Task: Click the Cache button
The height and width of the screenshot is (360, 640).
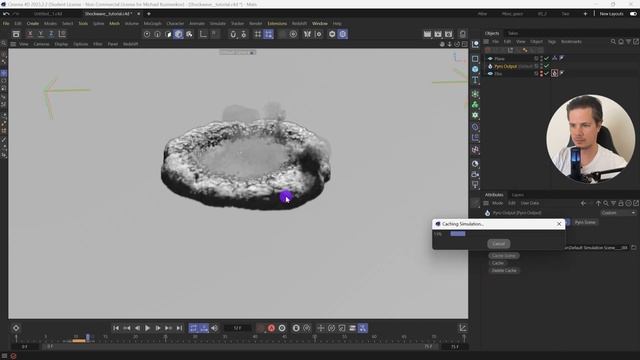Action: [x=498, y=263]
